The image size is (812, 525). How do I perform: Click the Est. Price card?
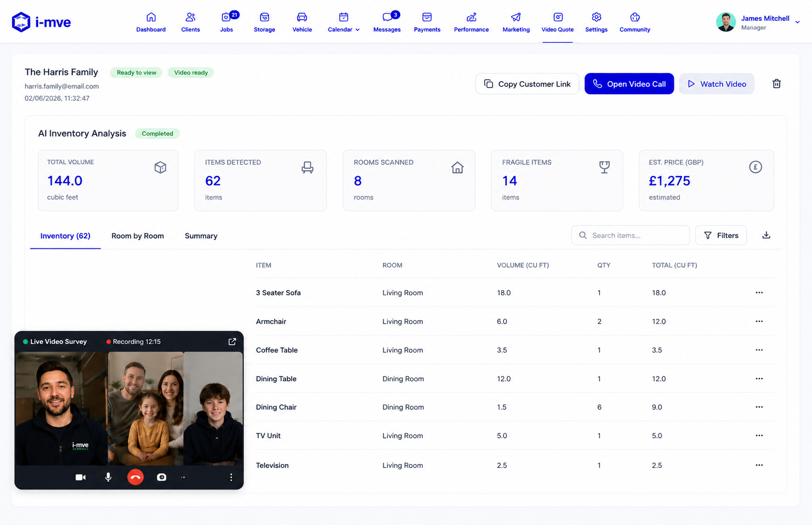706,180
